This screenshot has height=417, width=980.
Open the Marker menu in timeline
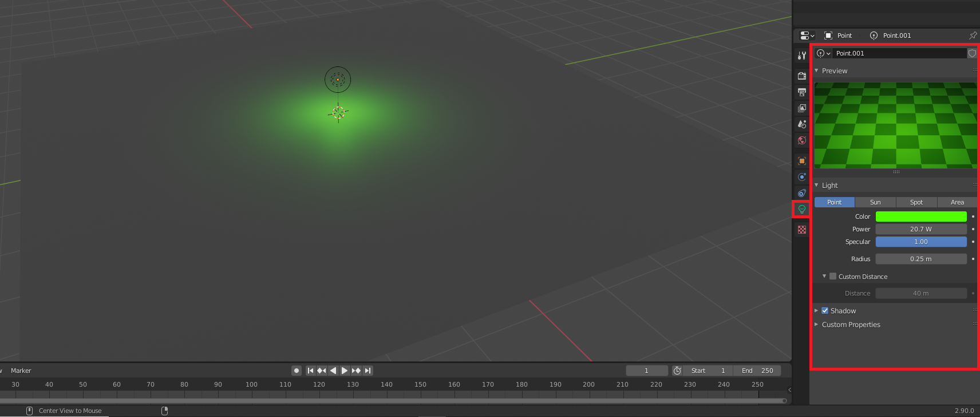coord(21,371)
